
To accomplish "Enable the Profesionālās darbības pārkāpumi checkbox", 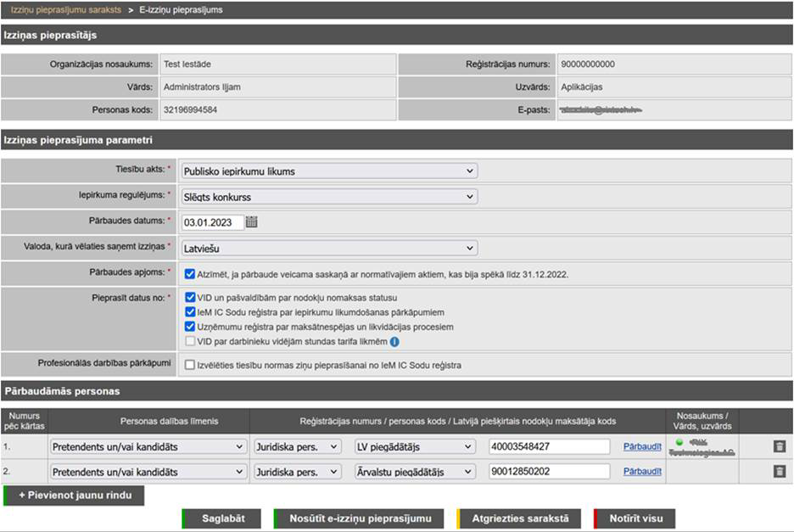I will [190, 365].
